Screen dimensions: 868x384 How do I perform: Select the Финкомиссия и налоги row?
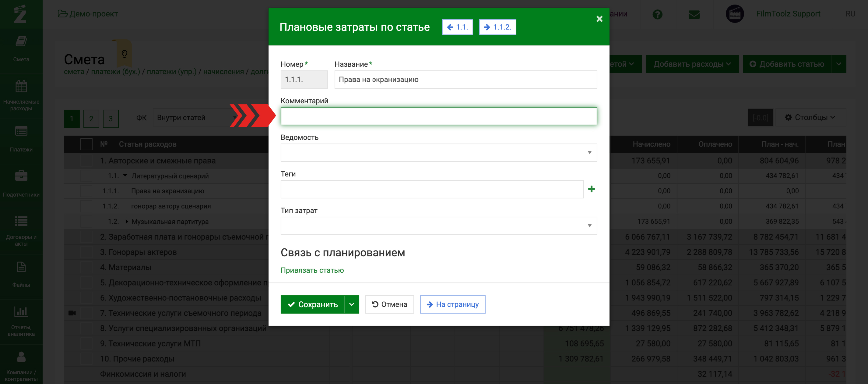point(455,374)
